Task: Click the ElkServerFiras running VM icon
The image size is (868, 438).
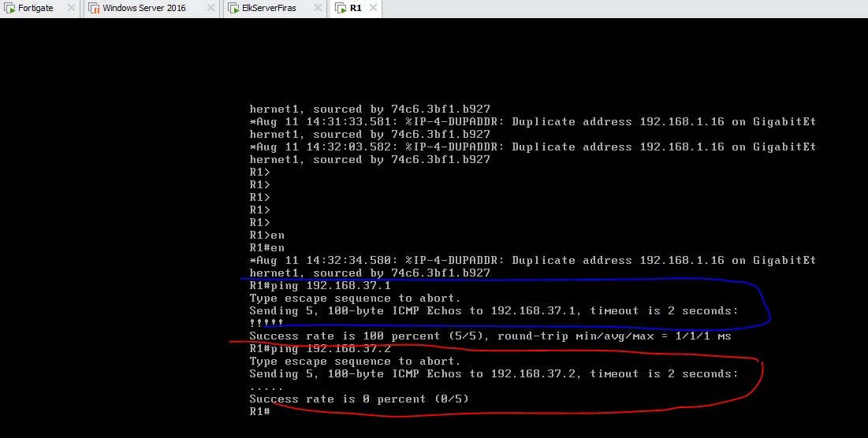Action: (x=233, y=9)
